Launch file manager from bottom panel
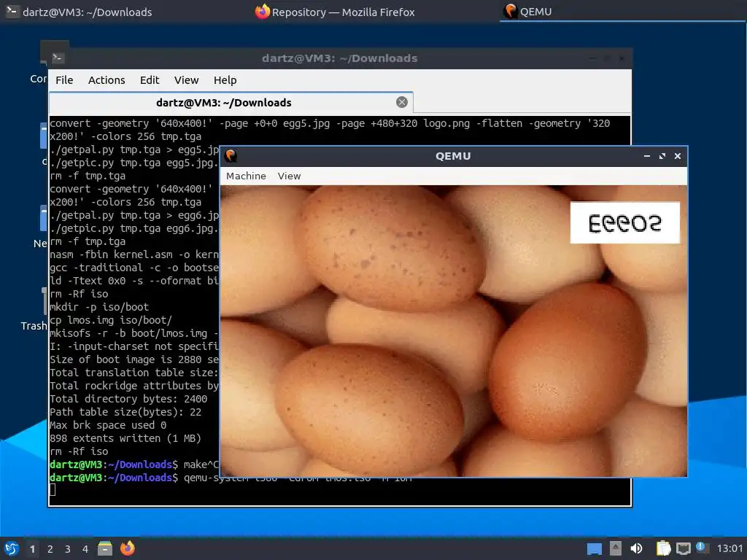This screenshot has width=747, height=560. 105,548
